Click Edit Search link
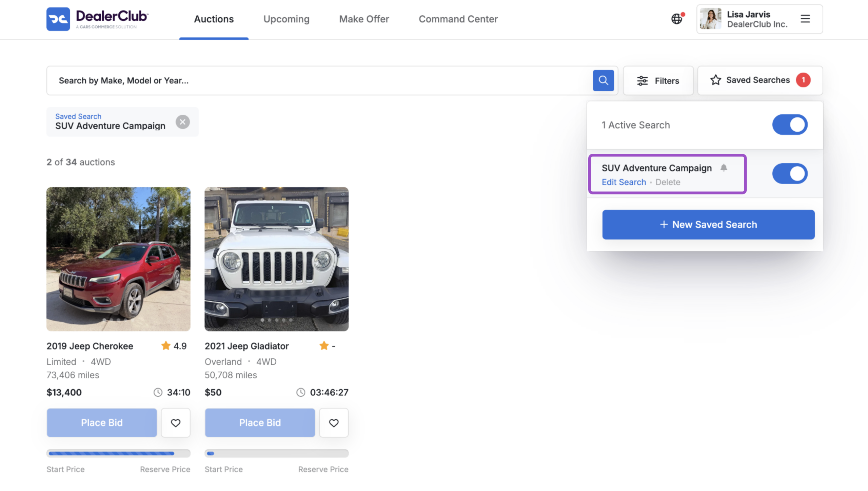The image size is (868, 491). (x=624, y=182)
